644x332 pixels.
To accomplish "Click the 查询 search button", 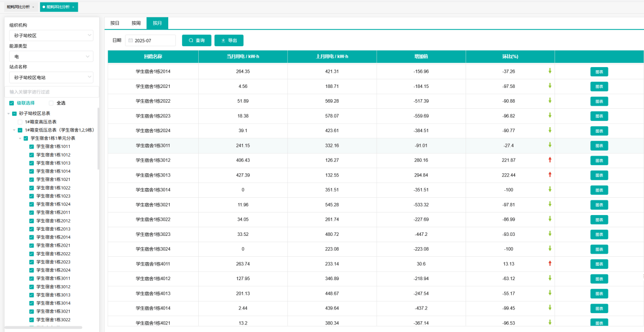I will coord(196,41).
